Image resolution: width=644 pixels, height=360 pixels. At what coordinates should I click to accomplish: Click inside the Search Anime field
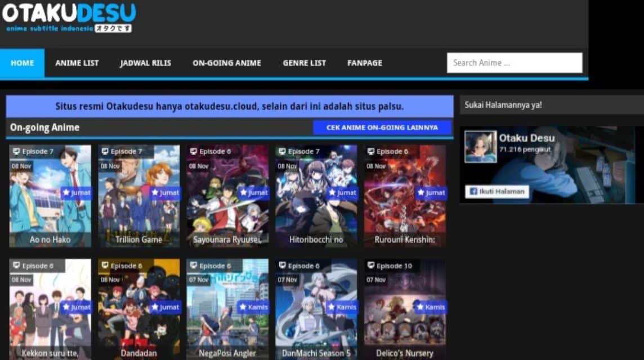(515, 62)
